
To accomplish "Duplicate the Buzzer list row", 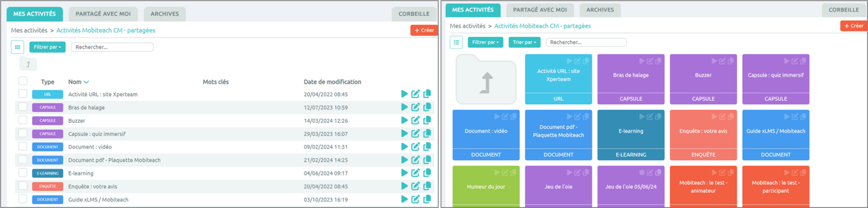I will pos(427,120).
